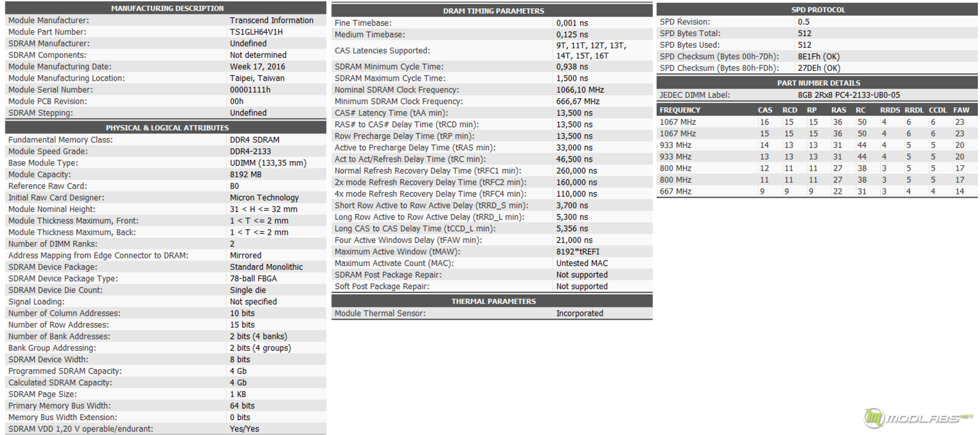Click the Part Number Details header
Viewport: 980px width, 435px height.
click(818, 83)
